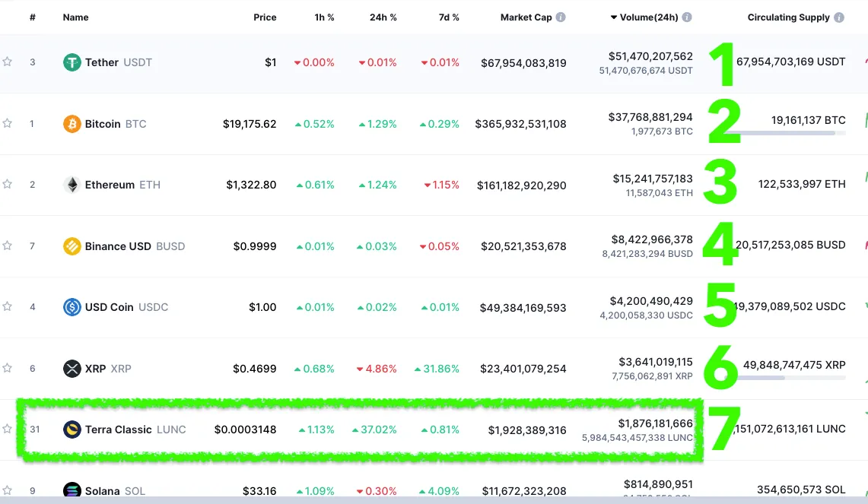Click Ethereum volume $15,241,757,183

pyautogui.click(x=653, y=179)
